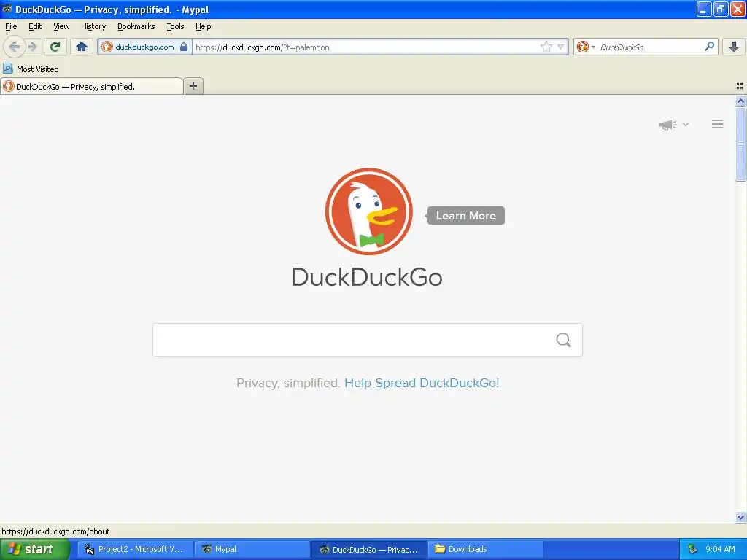Open the address bar history dropdown arrow

click(x=561, y=47)
